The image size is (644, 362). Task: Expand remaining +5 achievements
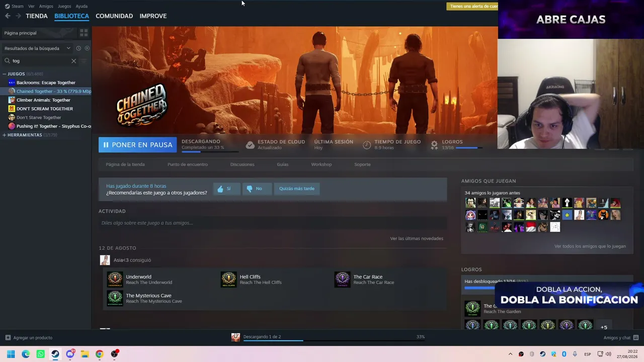point(604,327)
